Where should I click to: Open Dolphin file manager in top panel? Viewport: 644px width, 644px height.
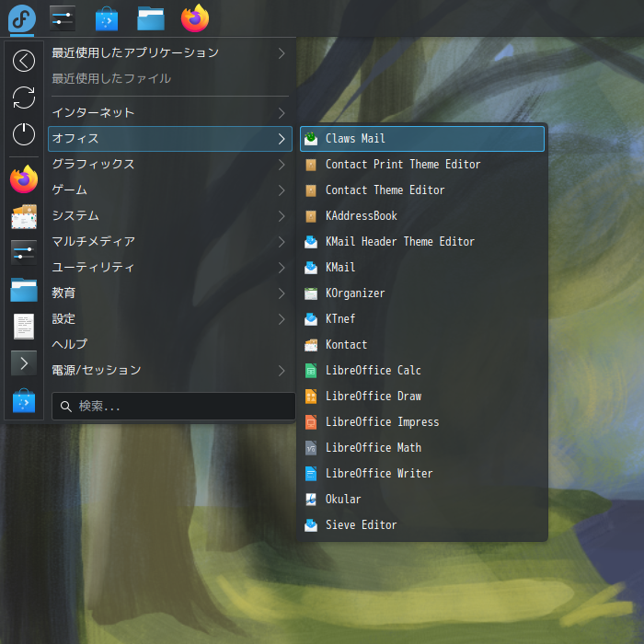(x=151, y=19)
